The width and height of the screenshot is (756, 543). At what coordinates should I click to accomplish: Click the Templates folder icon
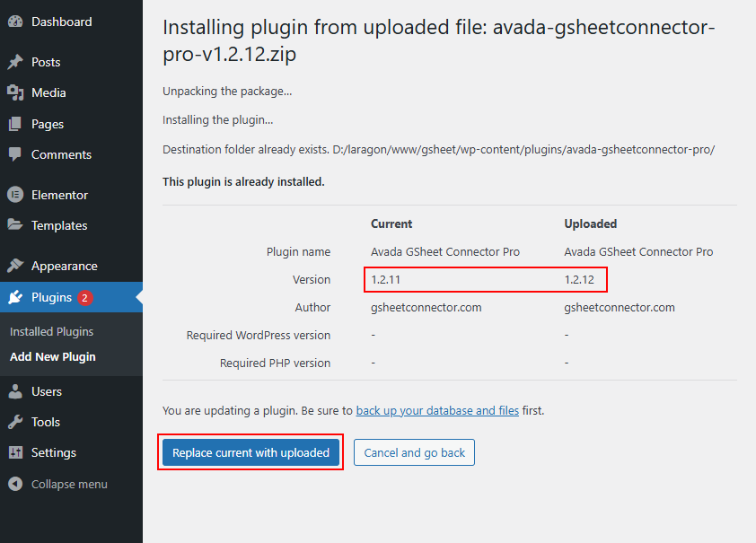(14, 225)
